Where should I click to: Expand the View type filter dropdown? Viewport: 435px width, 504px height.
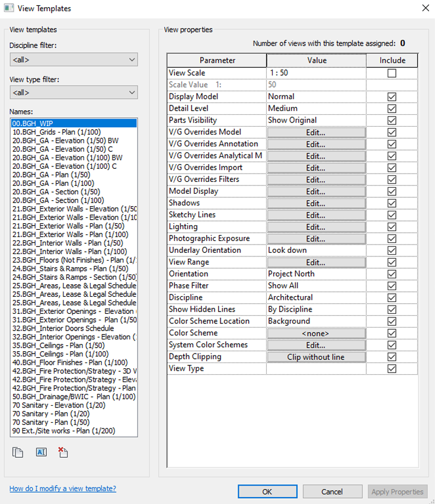73,92
